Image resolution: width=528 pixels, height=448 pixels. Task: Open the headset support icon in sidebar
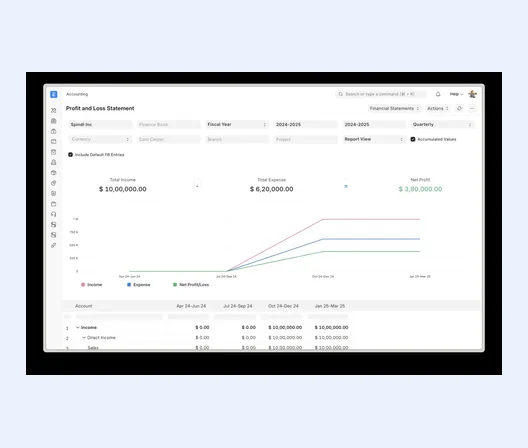tap(54, 214)
